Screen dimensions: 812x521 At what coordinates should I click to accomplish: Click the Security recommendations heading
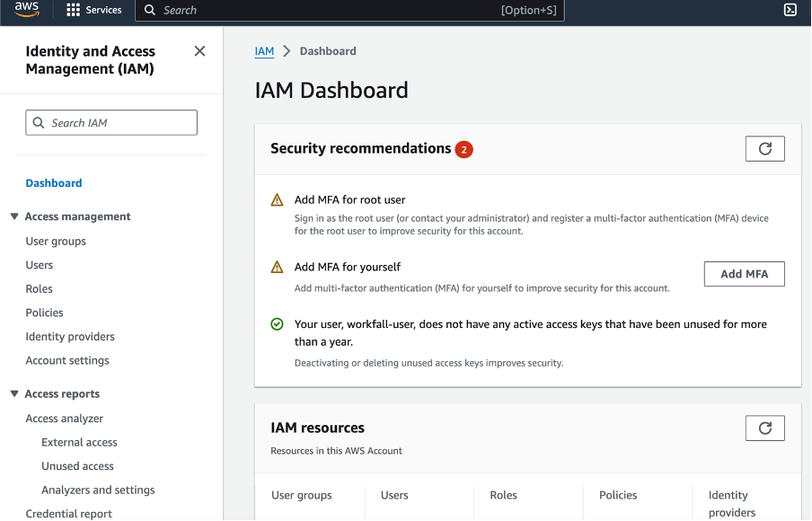[361, 148]
